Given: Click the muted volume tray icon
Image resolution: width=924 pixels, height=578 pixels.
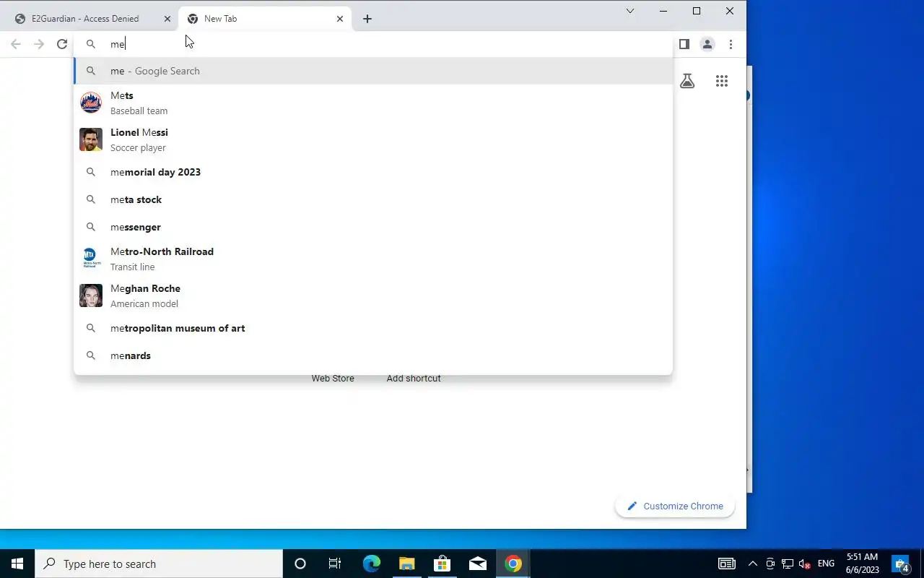Looking at the screenshot, I should coord(805,564).
